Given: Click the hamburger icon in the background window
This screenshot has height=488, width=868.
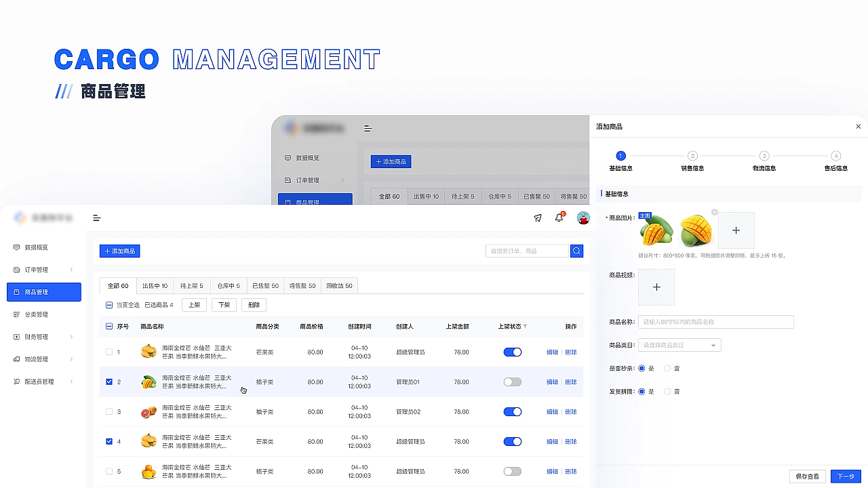Looking at the screenshot, I should (x=368, y=128).
